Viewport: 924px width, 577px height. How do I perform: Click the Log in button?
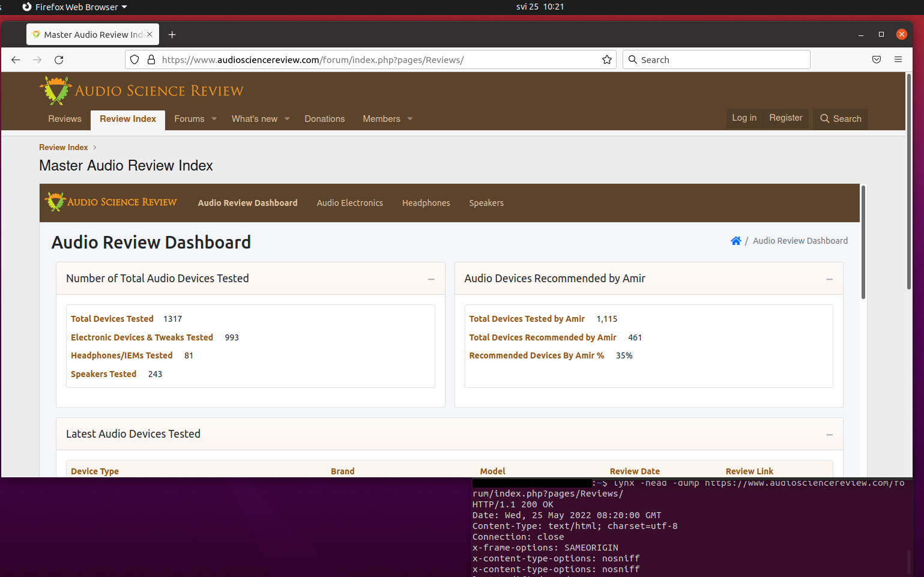coord(744,118)
